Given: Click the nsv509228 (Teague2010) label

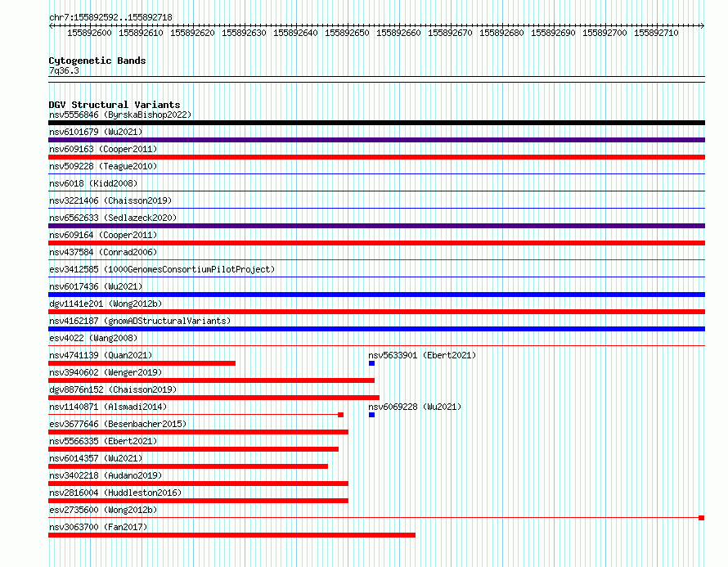Looking at the screenshot, I should tap(103, 166).
